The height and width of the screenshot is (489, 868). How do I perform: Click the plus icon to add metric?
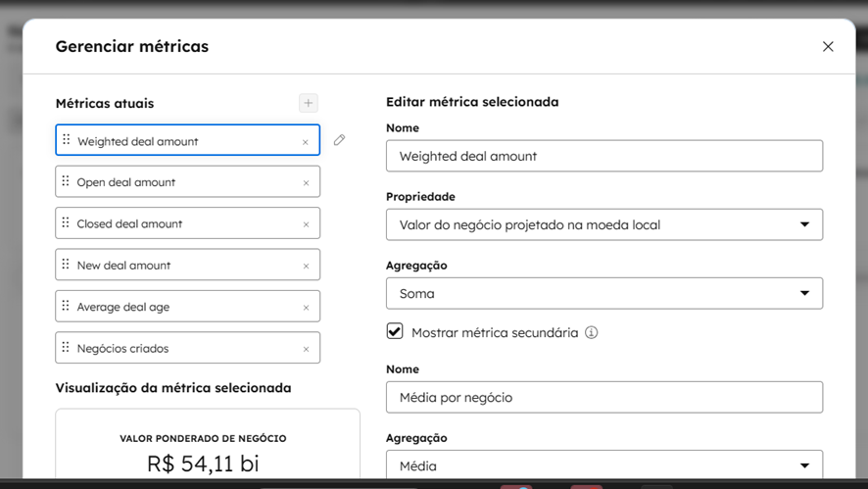[x=309, y=103]
